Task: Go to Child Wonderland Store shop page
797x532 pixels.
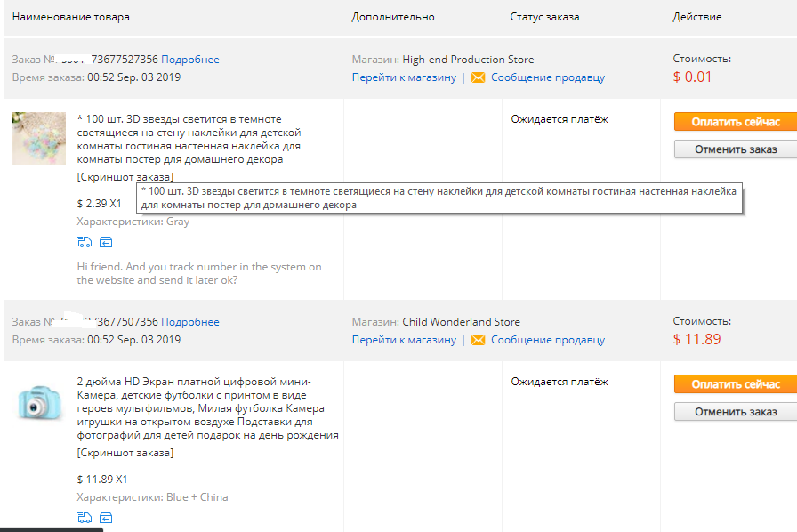Action: click(404, 340)
